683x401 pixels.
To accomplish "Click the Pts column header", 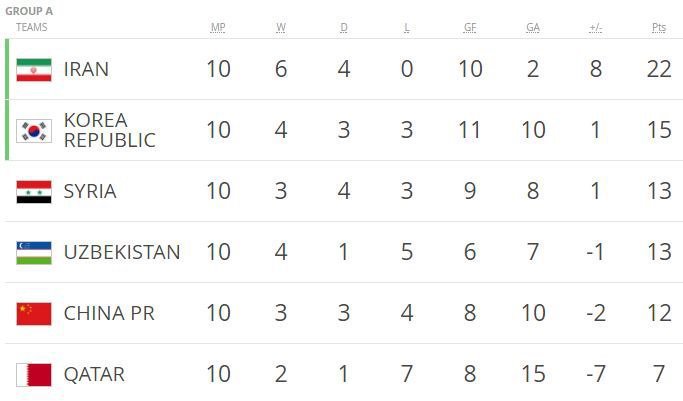I will pyautogui.click(x=659, y=27).
